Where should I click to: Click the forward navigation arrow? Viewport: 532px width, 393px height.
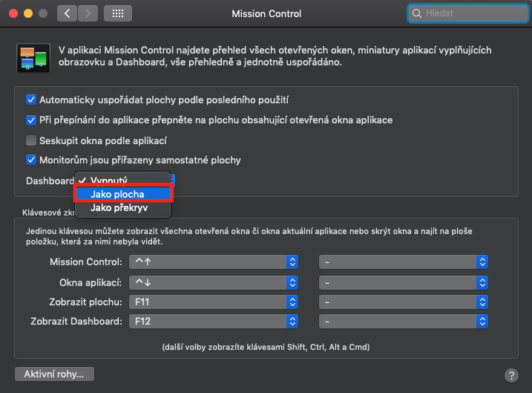point(88,13)
